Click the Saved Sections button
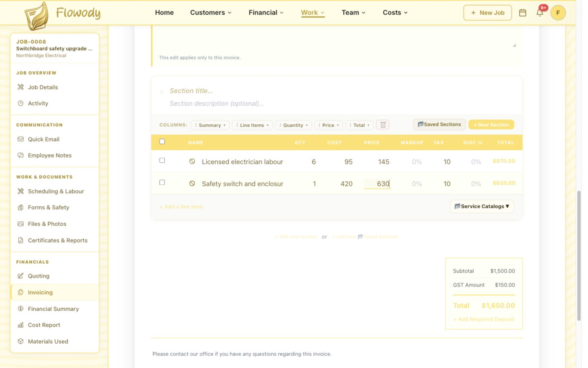 439,124
